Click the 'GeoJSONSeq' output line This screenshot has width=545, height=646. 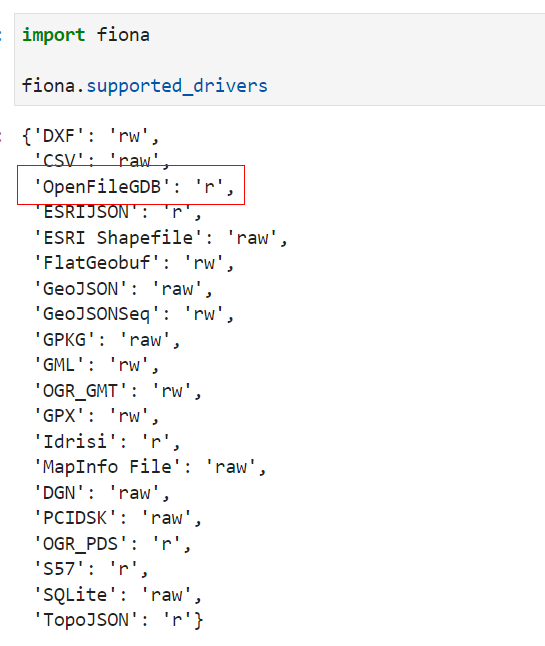click(133, 314)
